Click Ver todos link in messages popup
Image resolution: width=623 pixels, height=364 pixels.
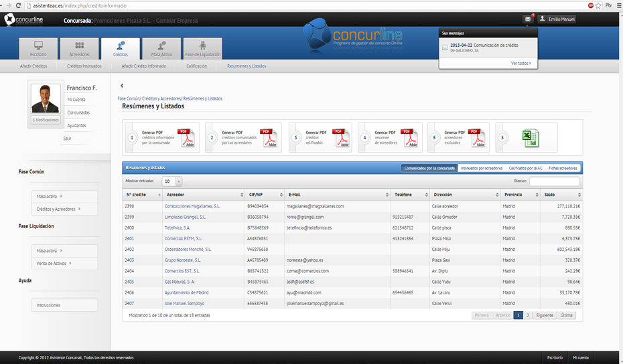(521, 64)
